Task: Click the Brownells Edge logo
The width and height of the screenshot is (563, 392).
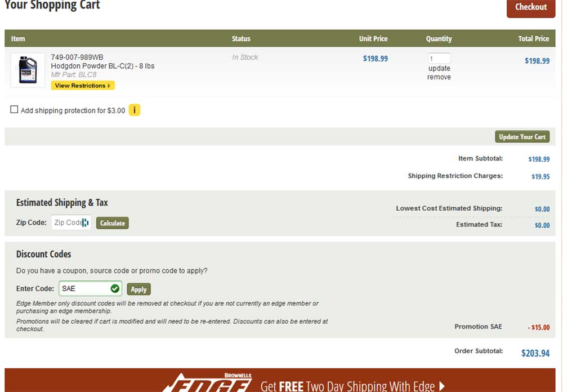Action: pyautogui.click(x=208, y=382)
